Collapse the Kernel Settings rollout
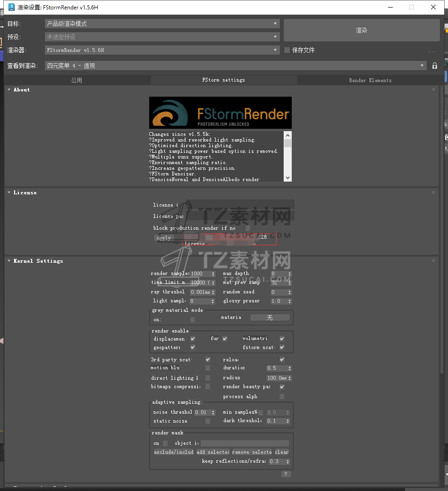Screen dimensions: 448x491 click(9, 261)
